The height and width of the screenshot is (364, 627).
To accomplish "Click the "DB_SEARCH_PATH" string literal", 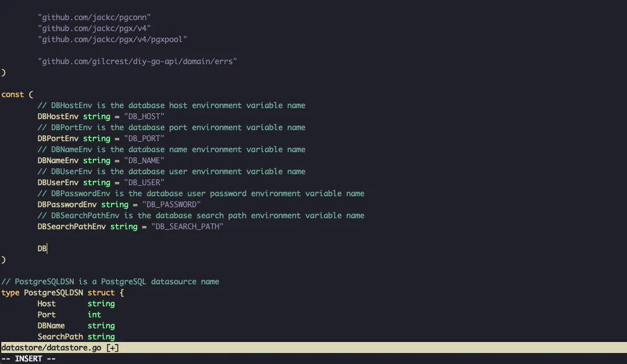I will pos(187,227).
